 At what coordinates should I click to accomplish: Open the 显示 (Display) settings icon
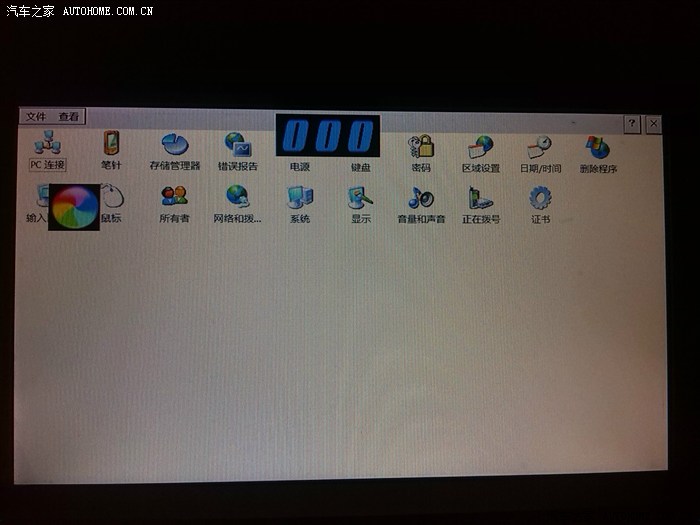point(361,198)
